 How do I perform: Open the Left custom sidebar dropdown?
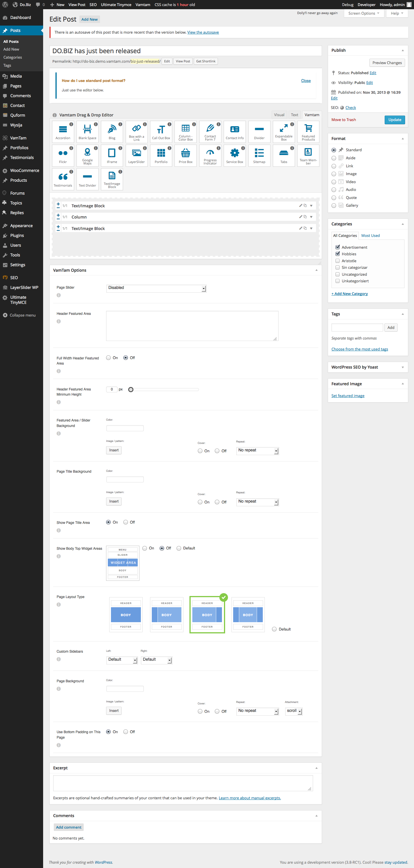(x=122, y=660)
